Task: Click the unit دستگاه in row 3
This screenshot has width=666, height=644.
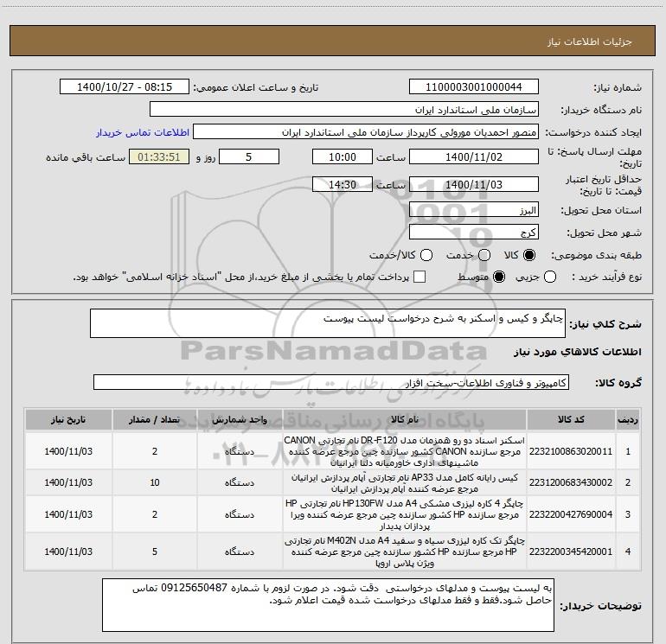Action: [x=240, y=514]
